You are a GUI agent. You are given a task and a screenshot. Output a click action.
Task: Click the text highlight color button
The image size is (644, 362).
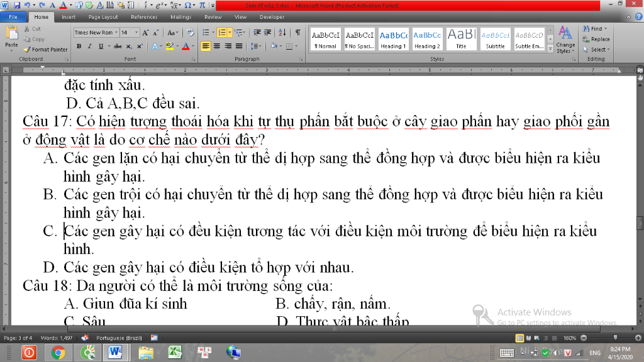(169, 47)
